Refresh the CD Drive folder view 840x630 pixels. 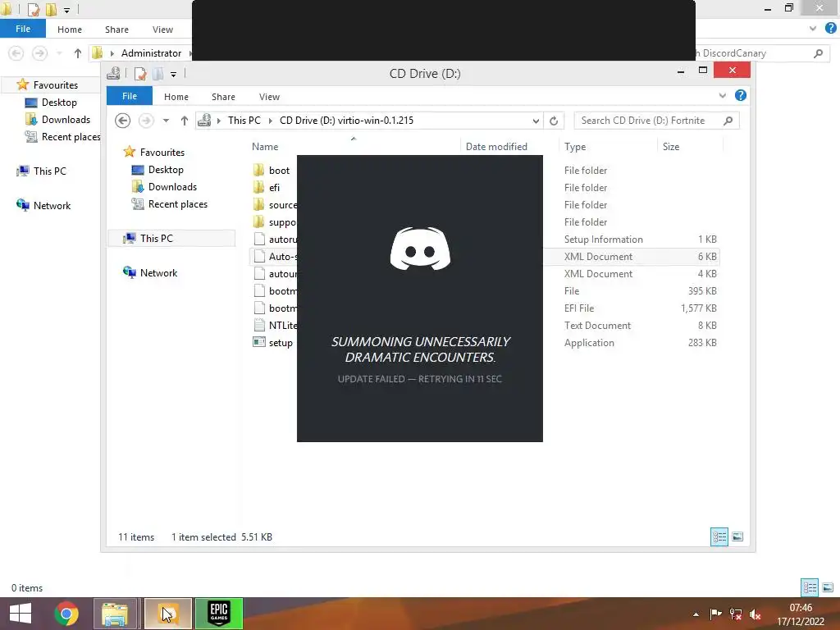[x=554, y=121]
